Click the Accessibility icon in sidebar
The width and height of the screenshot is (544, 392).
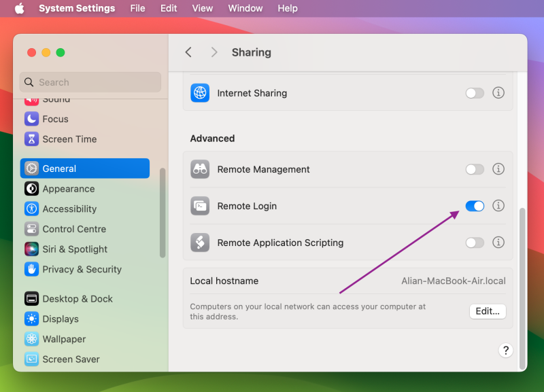[31, 209]
